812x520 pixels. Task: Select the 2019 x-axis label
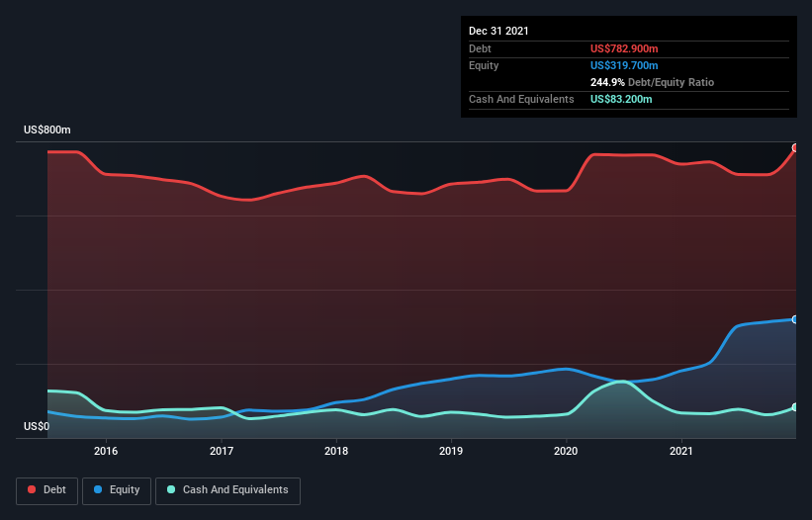tap(451, 451)
